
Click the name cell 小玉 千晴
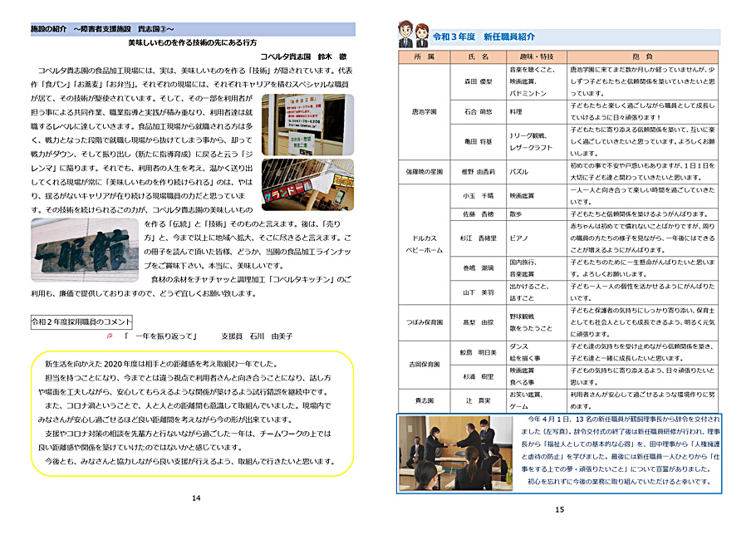479,196
